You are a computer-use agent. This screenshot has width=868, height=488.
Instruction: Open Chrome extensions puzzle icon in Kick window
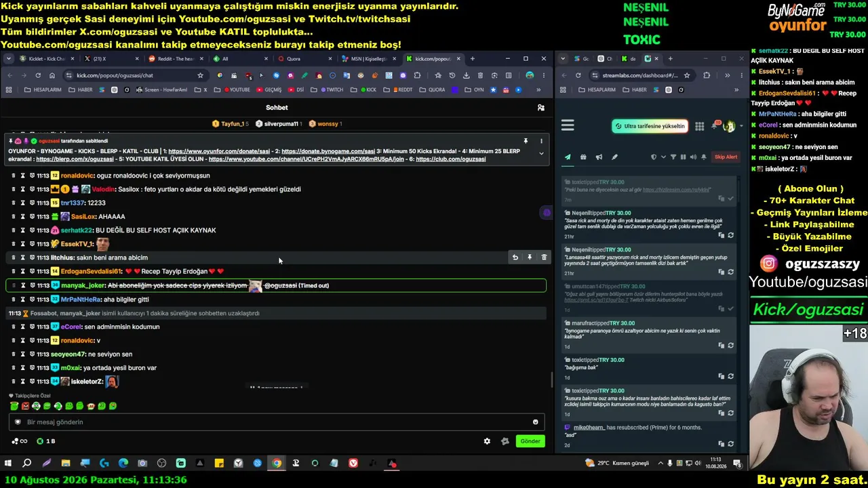click(x=417, y=75)
